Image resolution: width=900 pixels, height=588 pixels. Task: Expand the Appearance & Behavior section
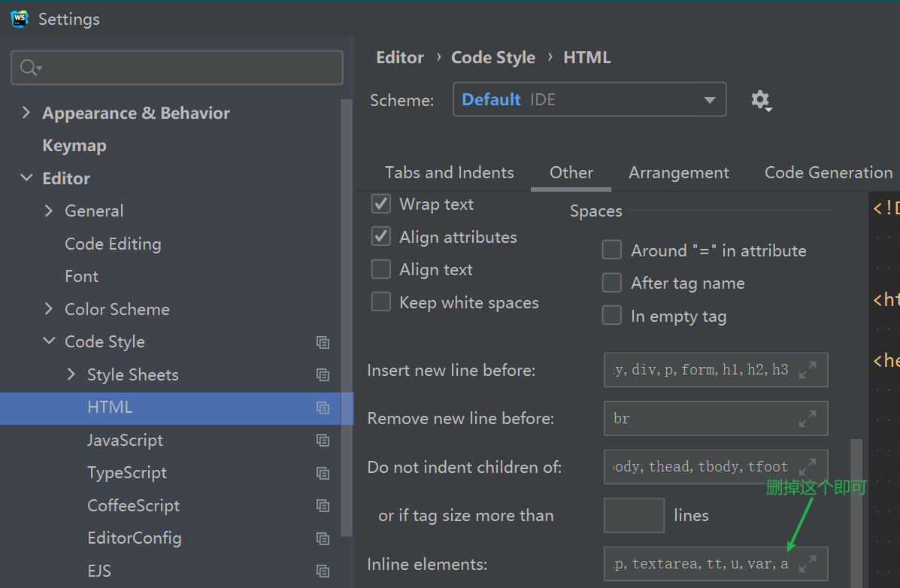[26, 113]
